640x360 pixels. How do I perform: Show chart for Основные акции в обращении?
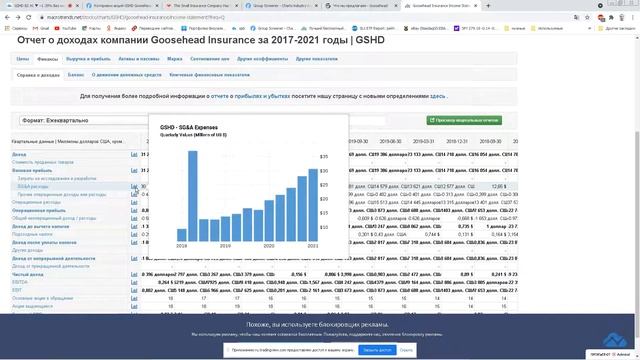(x=134, y=298)
